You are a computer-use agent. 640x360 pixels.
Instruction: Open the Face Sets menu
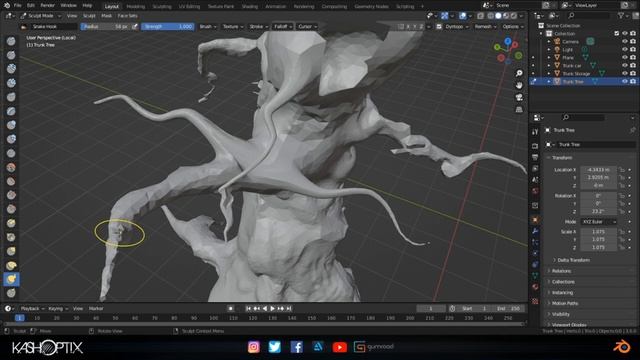tap(127, 16)
